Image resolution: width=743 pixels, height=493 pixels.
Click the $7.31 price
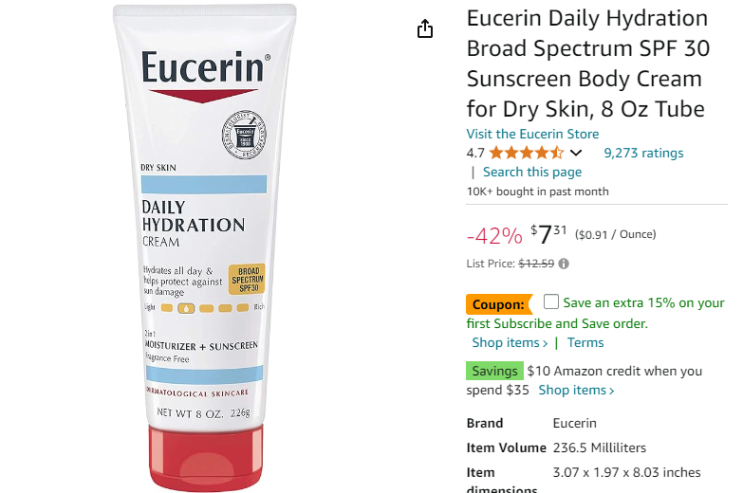[549, 234]
